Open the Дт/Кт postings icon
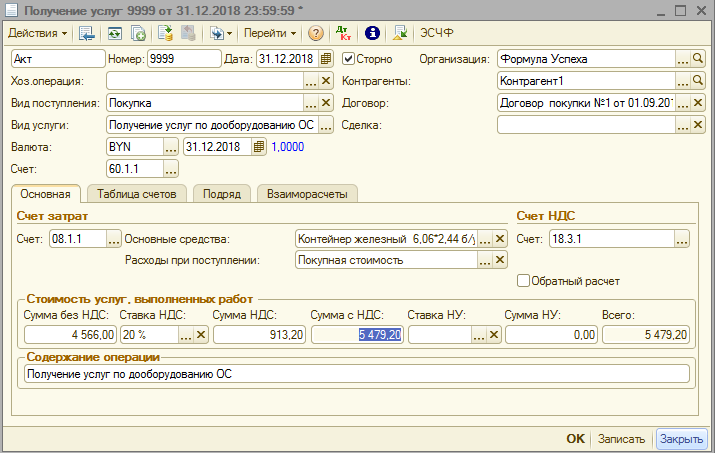The width and height of the screenshot is (715, 453). (344, 33)
